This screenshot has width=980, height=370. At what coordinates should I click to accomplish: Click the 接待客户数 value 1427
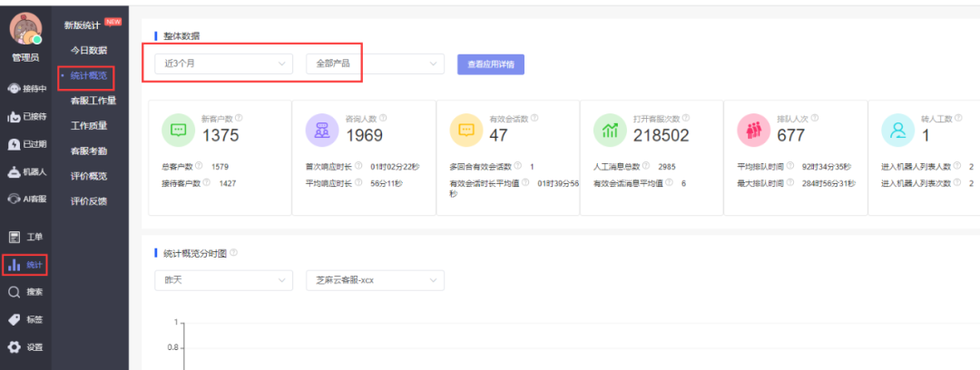228,183
